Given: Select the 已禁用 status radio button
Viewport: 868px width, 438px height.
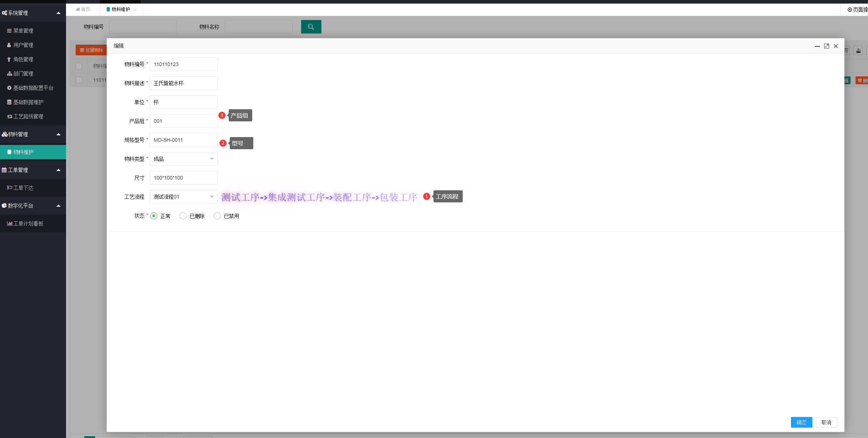Looking at the screenshot, I should pyautogui.click(x=217, y=216).
